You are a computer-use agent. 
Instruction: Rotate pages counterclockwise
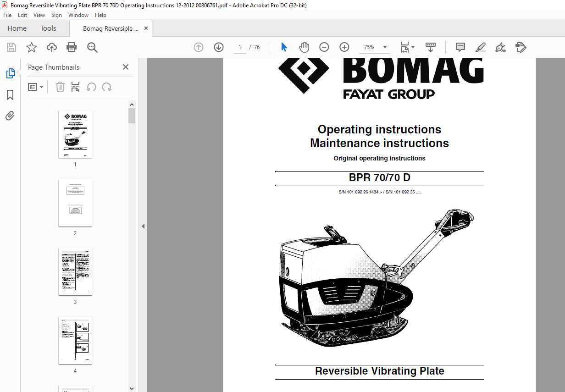(x=91, y=87)
